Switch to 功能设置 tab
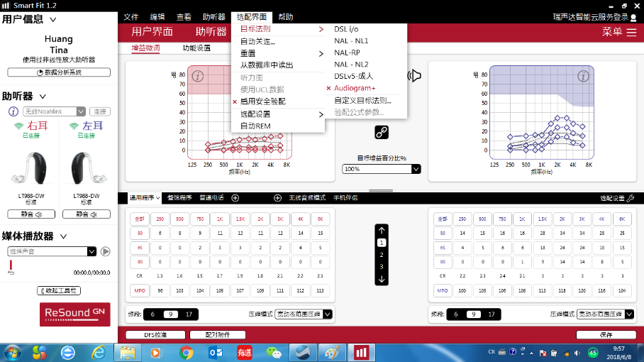 [196, 48]
